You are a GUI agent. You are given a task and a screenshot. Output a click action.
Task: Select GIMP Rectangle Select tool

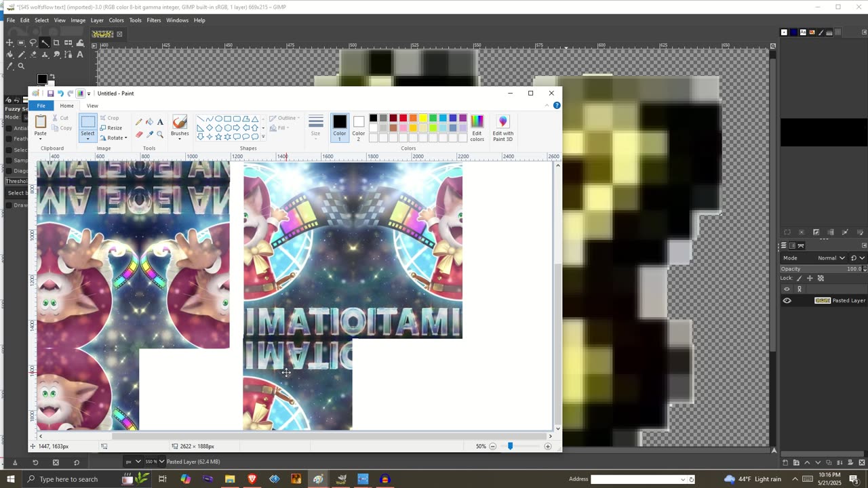[x=21, y=43]
